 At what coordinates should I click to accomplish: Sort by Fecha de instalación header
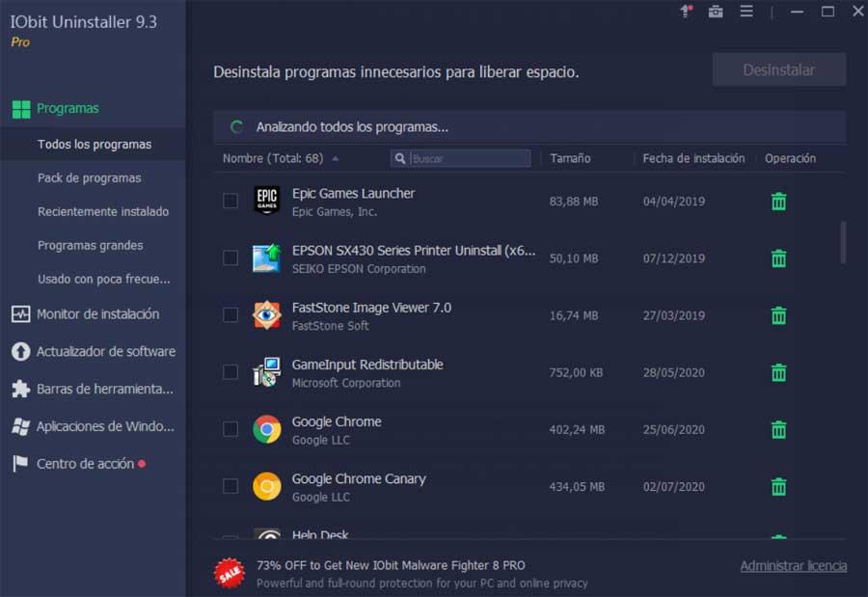pos(693,158)
